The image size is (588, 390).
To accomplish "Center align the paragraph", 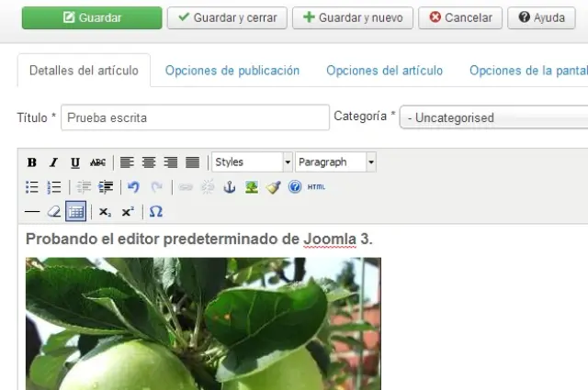I will (149, 162).
